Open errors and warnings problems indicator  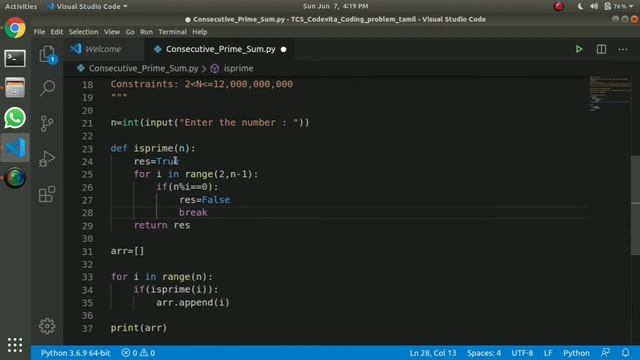coord(138,353)
